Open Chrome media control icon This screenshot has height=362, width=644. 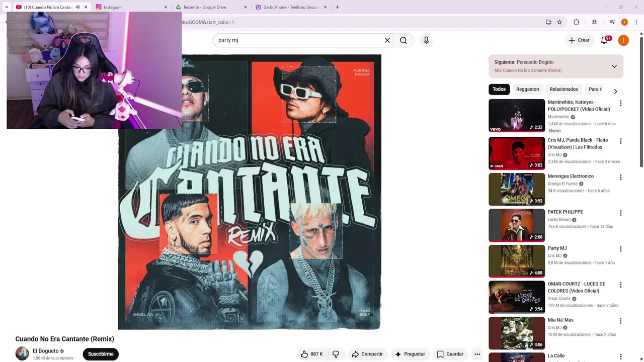612,22
